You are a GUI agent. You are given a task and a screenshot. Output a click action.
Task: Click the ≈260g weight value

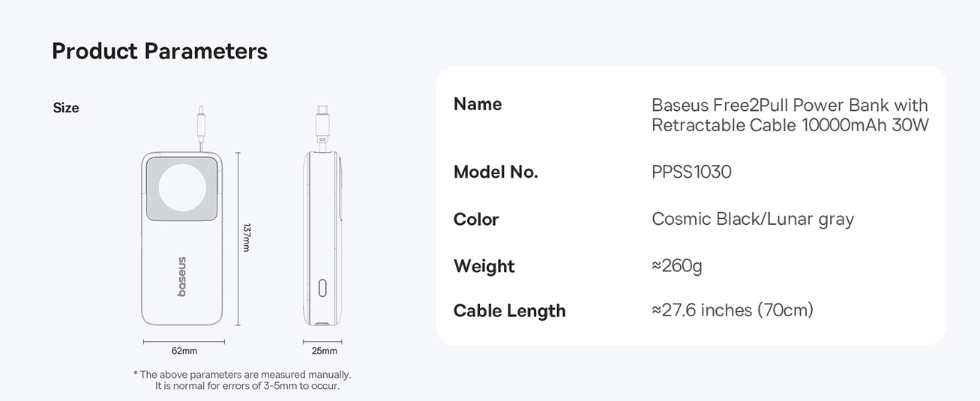(x=677, y=267)
